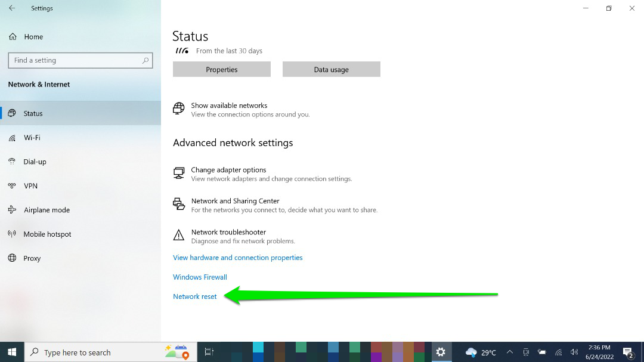This screenshot has width=644, height=362.
Task: Click the Network and Sharing Center icon
Action: tap(179, 204)
